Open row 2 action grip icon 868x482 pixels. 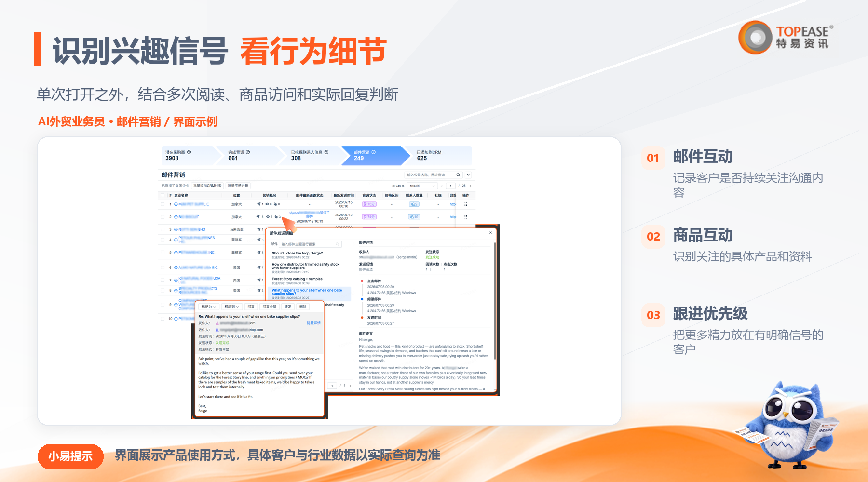pyautogui.click(x=466, y=217)
